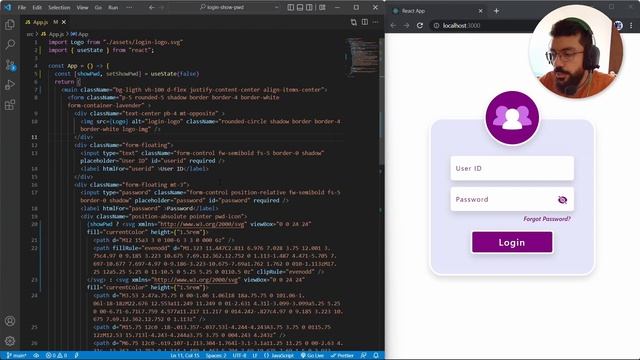The height and width of the screenshot is (360, 640).
Task: Open the Edit menu
Action: (x=37, y=7)
